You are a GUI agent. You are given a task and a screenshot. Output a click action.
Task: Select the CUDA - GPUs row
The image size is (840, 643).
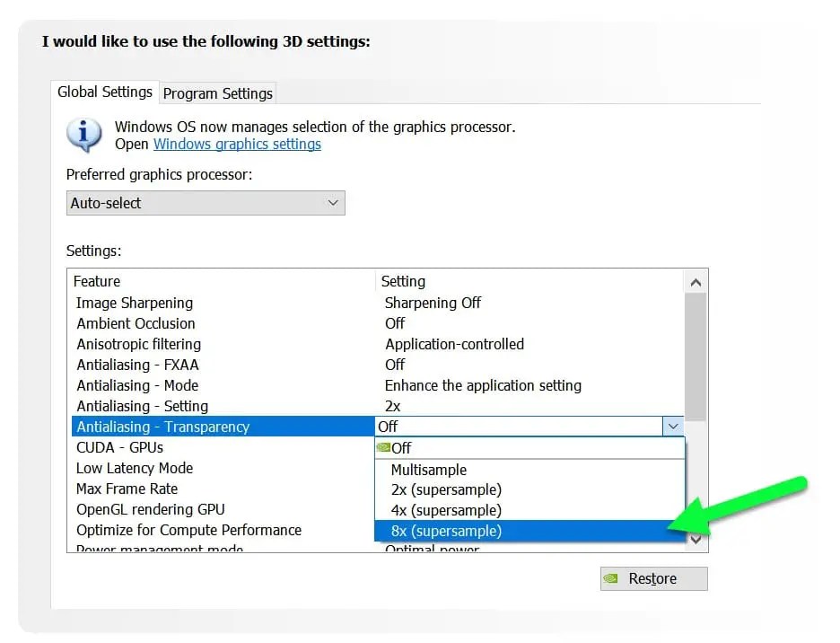coord(223,447)
